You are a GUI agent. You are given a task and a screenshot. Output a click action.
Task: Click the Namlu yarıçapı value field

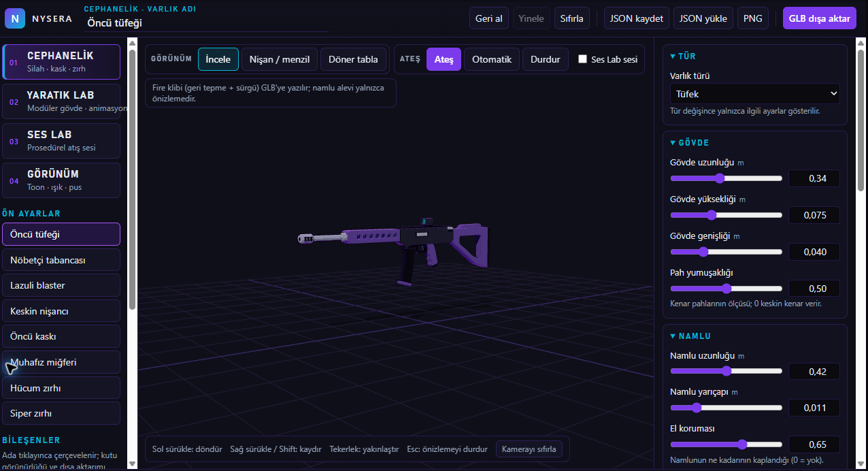814,408
